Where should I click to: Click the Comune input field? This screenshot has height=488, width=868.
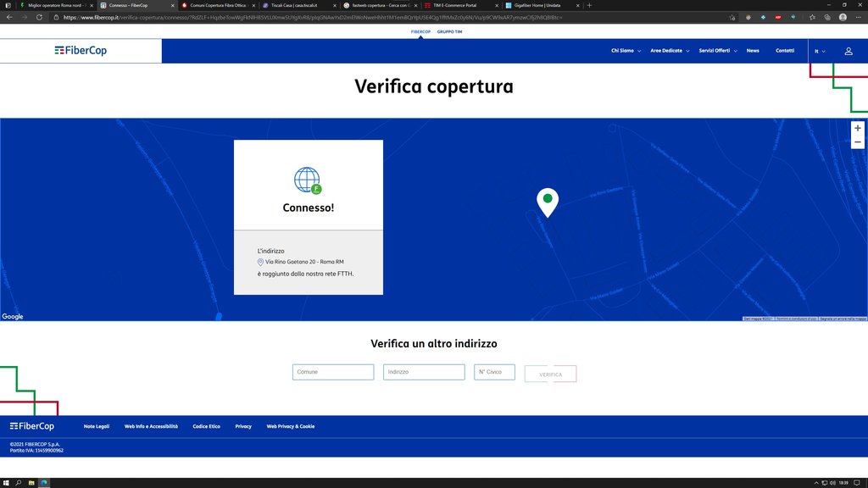coord(333,372)
